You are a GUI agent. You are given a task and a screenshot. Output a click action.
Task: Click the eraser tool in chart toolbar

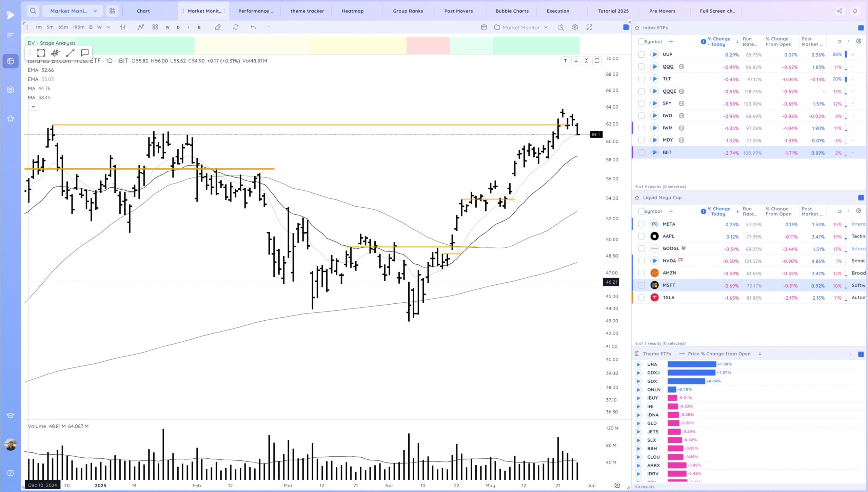click(218, 27)
